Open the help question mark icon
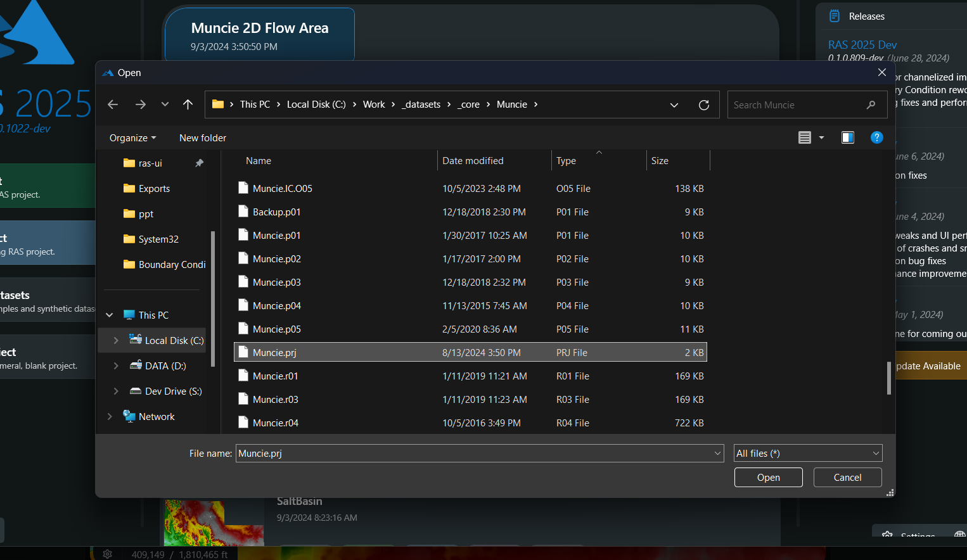The width and height of the screenshot is (967, 560). [876, 137]
